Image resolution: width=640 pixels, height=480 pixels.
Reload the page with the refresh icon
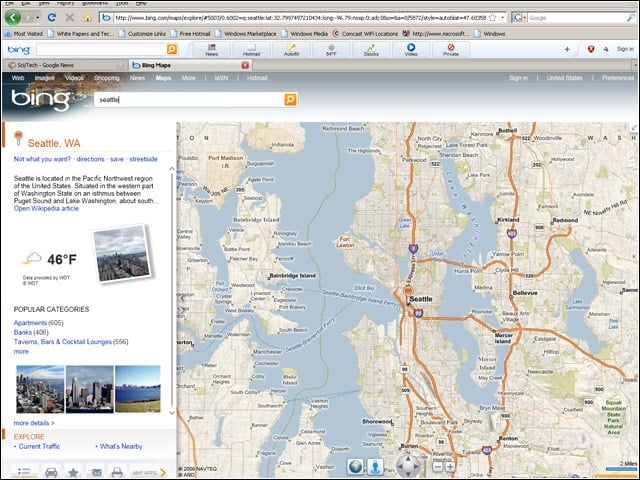[51, 18]
